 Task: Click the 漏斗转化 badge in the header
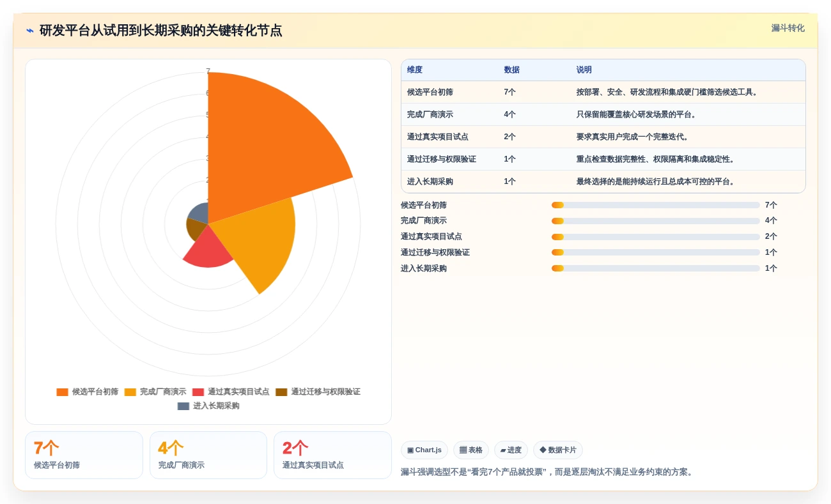point(788,28)
